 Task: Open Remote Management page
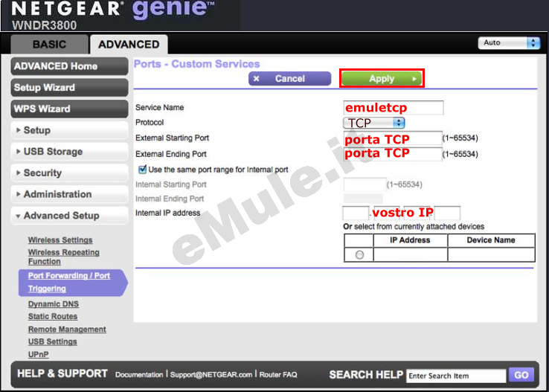click(67, 330)
